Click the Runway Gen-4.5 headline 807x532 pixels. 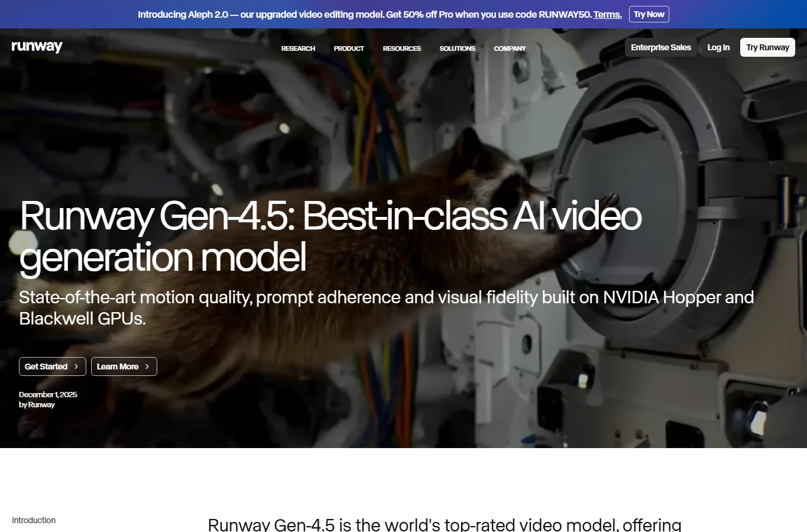330,236
